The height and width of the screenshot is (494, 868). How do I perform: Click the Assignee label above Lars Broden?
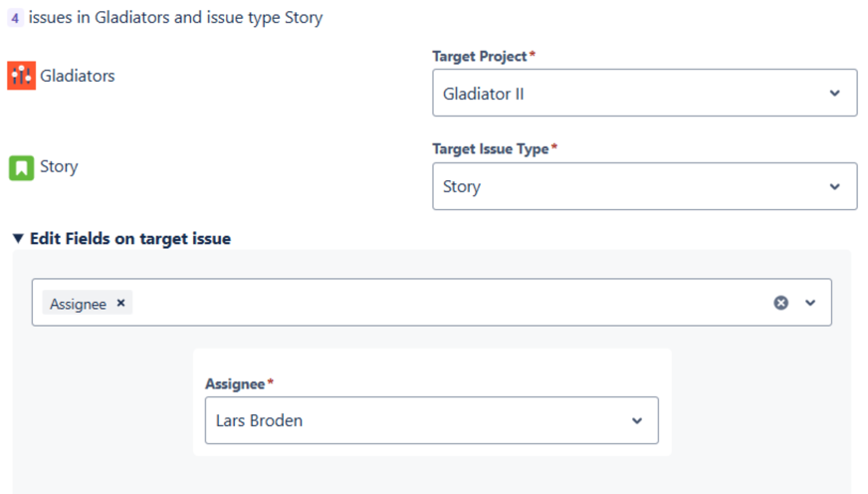tap(235, 383)
